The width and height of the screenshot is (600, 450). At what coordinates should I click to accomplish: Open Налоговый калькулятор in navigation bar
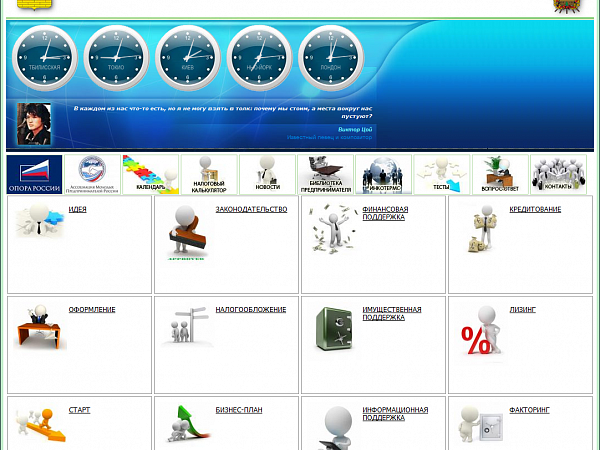coord(209,174)
